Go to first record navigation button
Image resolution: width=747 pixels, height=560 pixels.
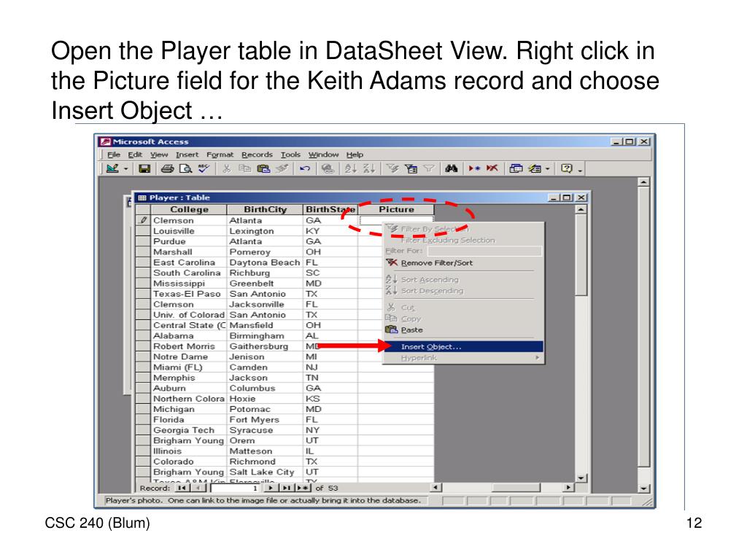(181, 488)
